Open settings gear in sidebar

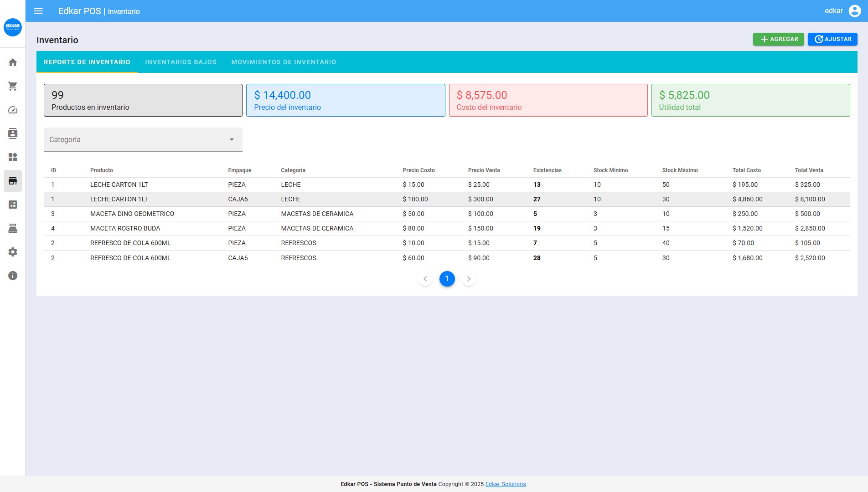point(13,252)
